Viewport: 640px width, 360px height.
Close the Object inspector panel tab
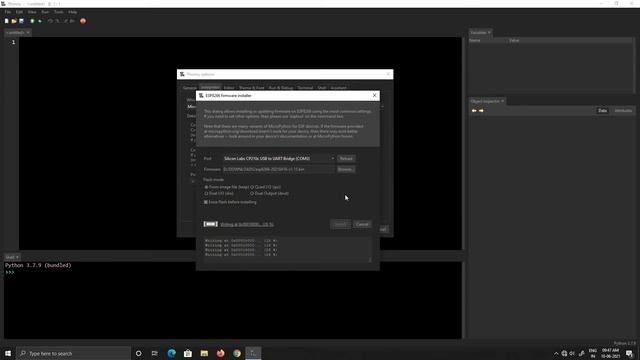tap(502, 101)
